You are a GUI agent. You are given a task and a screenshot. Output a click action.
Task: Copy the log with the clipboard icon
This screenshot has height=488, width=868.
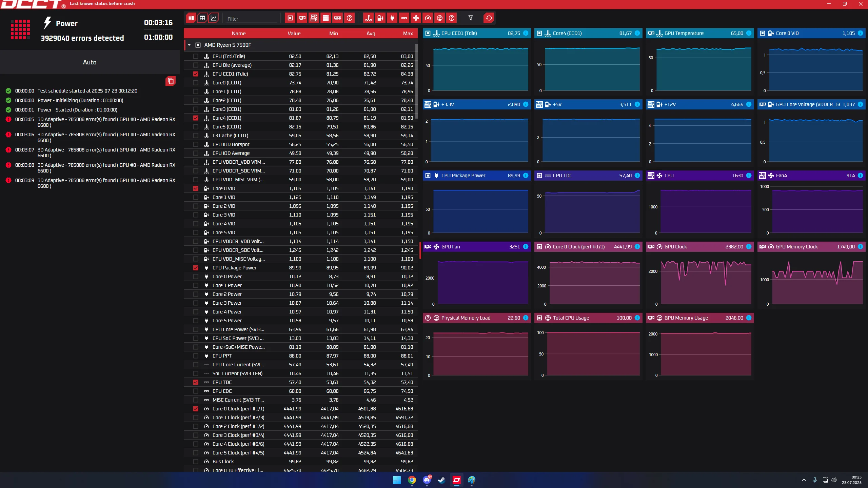pos(171,81)
